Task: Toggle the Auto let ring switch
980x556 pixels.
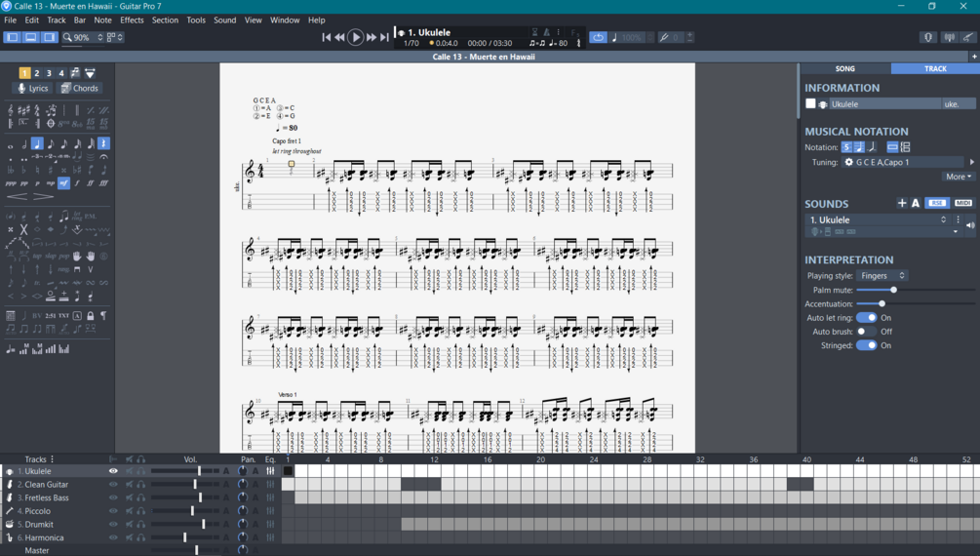Action: tap(866, 318)
